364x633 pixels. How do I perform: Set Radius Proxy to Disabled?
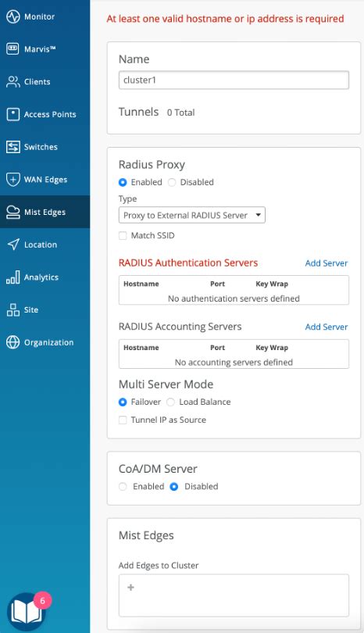[172, 182]
